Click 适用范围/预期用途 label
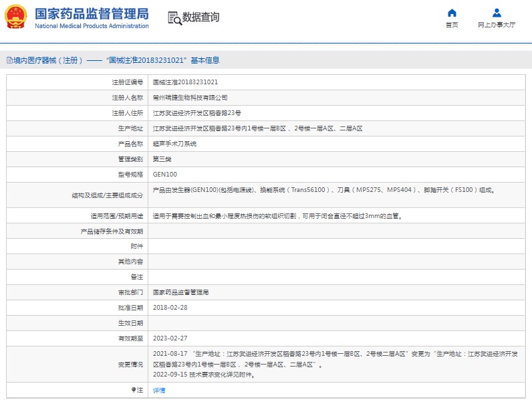Viewport: 532px width, 404px height. (117, 216)
